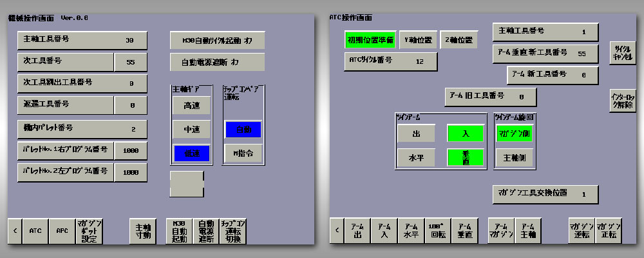Choose M指令 for chip conveyor operation
The width and height of the screenshot is (644, 258).
click(243, 153)
